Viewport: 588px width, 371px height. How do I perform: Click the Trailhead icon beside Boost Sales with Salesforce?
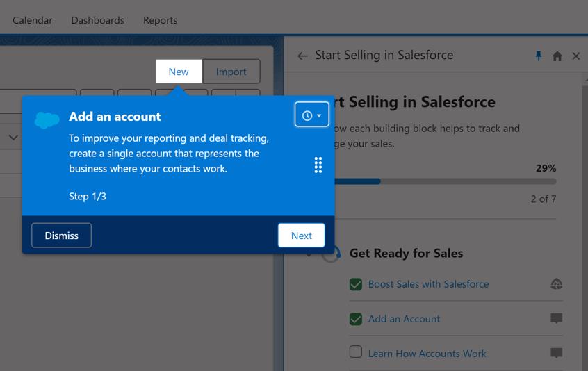pos(556,284)
